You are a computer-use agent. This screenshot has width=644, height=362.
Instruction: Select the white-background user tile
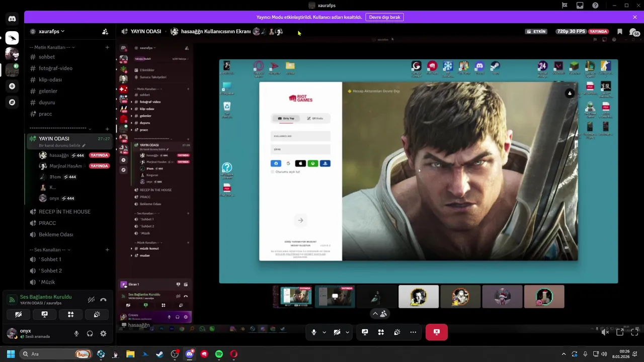(x=419, y=297)
